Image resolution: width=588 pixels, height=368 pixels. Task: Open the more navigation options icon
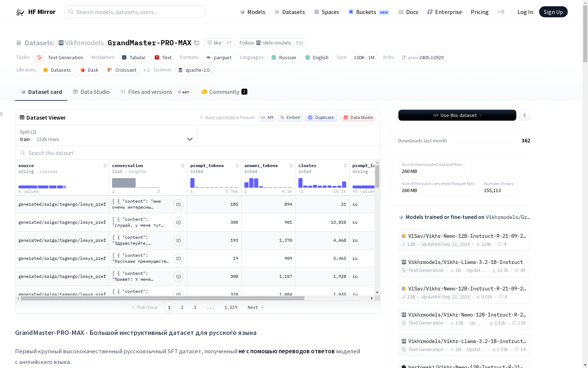(501, 12)
